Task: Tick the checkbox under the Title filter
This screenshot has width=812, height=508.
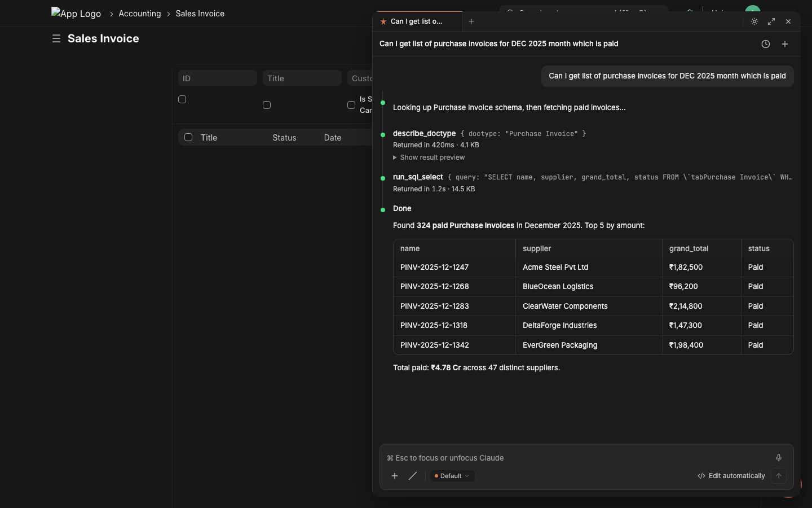Action: pyautogui.click(x=267, y=105)
